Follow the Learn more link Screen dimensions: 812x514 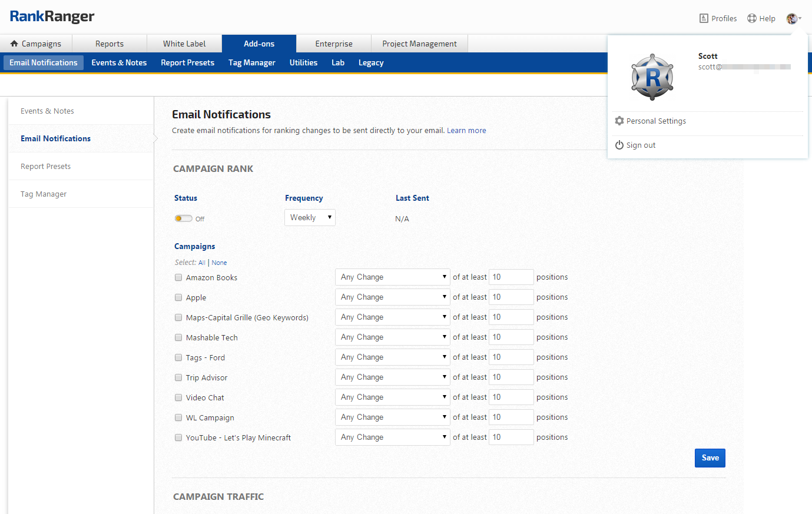click(466, 131)
